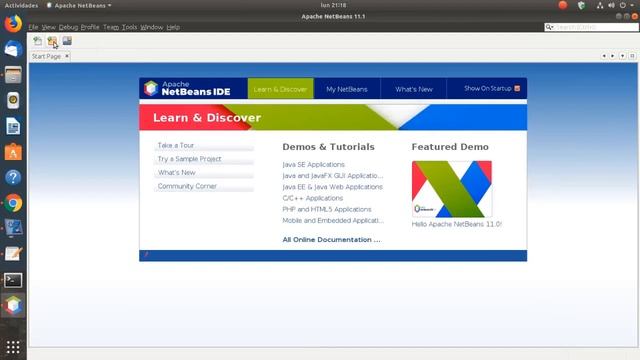Close the Start Page tab

point(67,56)
